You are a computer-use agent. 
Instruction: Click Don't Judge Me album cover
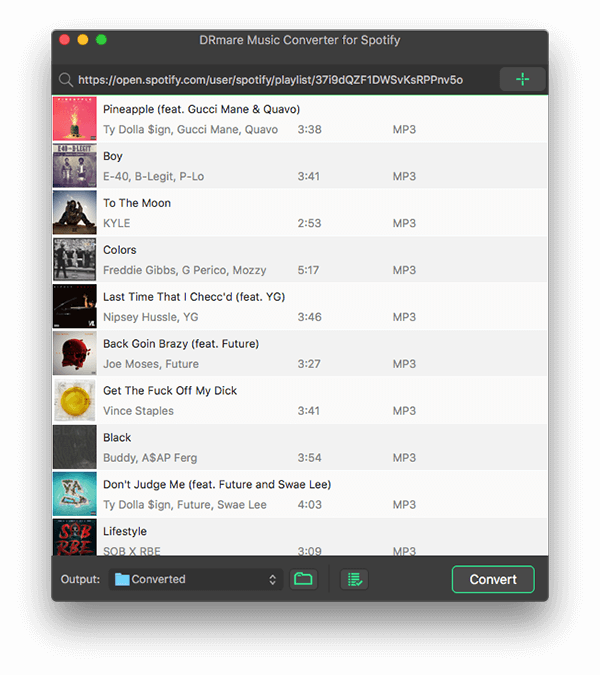click(x=74, y=495)
